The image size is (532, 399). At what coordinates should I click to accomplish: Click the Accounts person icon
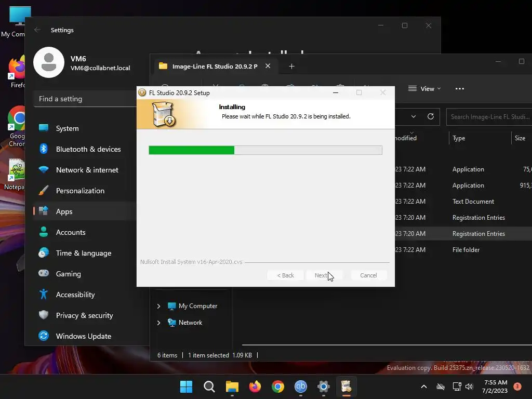44,232
